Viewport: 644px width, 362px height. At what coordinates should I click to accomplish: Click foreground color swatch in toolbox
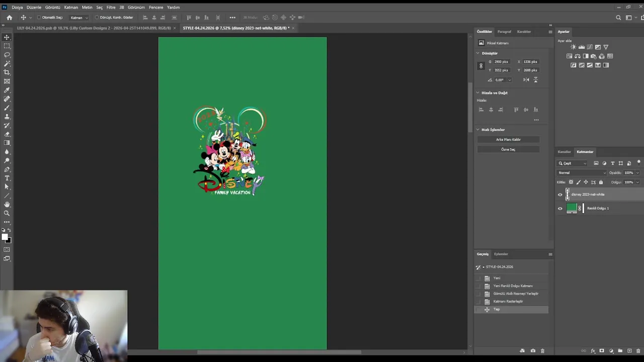(x=5, y=237)
